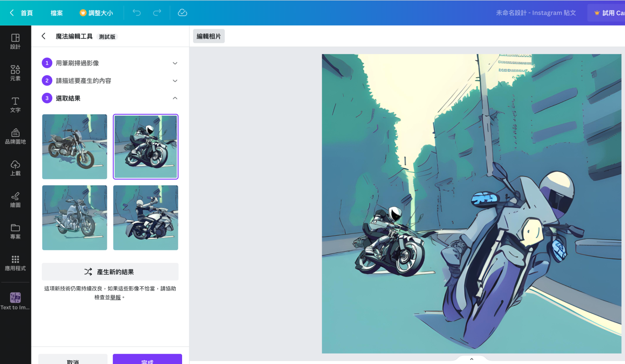Go back from 魔法編輯工具 panel
Screen dimensions: 625x364
click(44, 36)
